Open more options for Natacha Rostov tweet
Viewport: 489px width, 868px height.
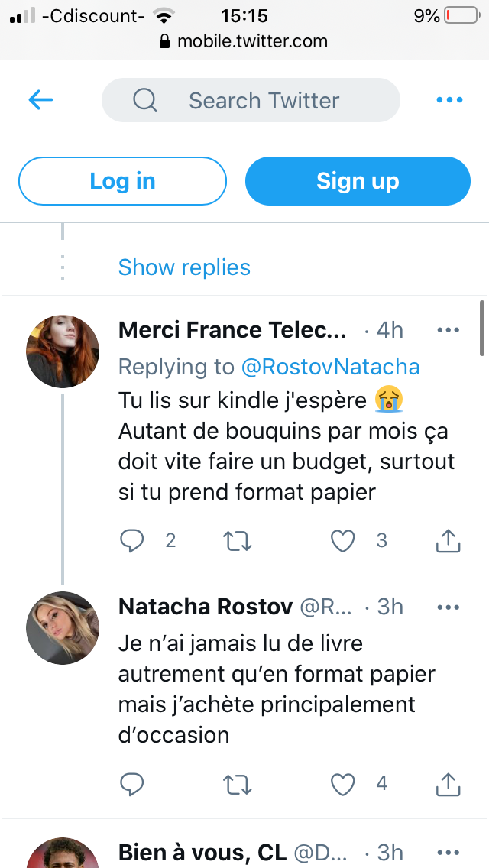(x=448, y=607)
